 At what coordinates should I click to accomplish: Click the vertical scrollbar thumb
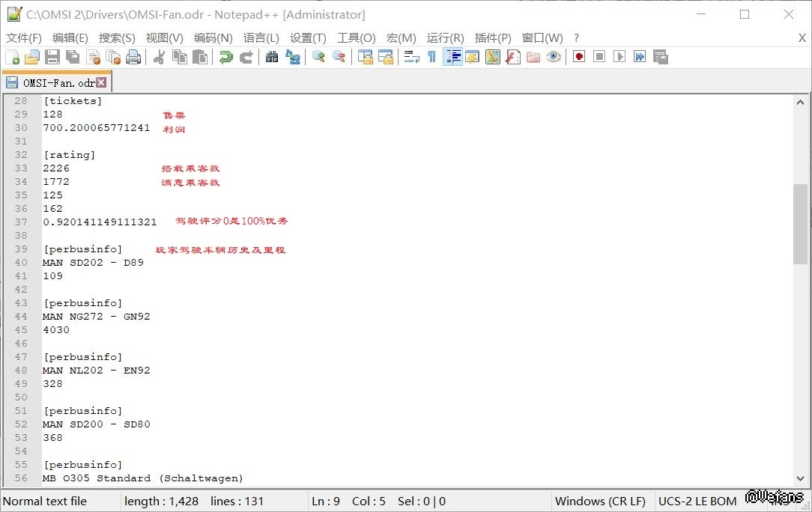coord(800,224)
